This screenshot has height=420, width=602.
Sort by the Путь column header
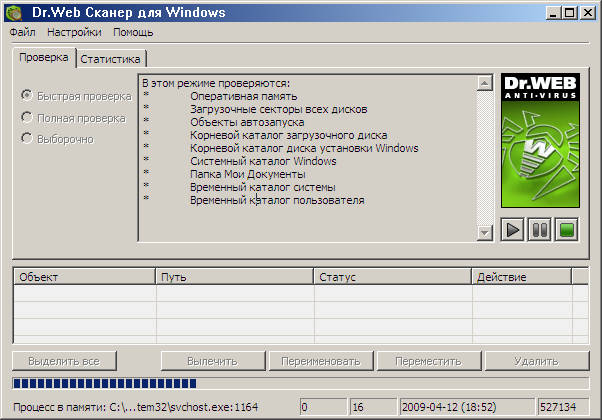pyautogui.click(x=235, y=277)
